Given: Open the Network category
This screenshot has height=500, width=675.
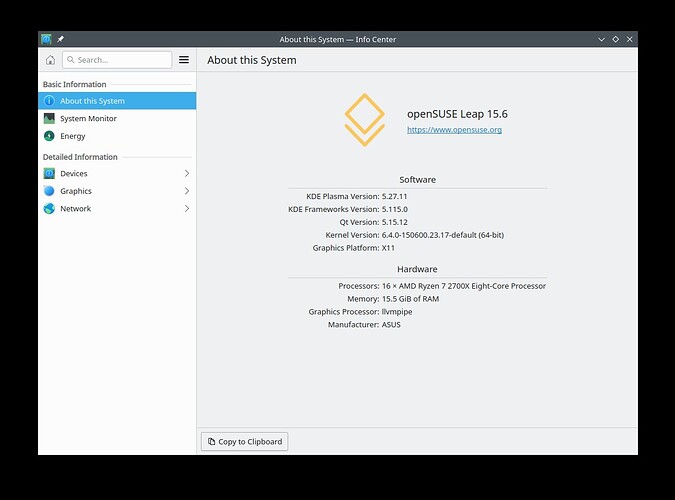Looking at the screenshot, I should point(117,208).
